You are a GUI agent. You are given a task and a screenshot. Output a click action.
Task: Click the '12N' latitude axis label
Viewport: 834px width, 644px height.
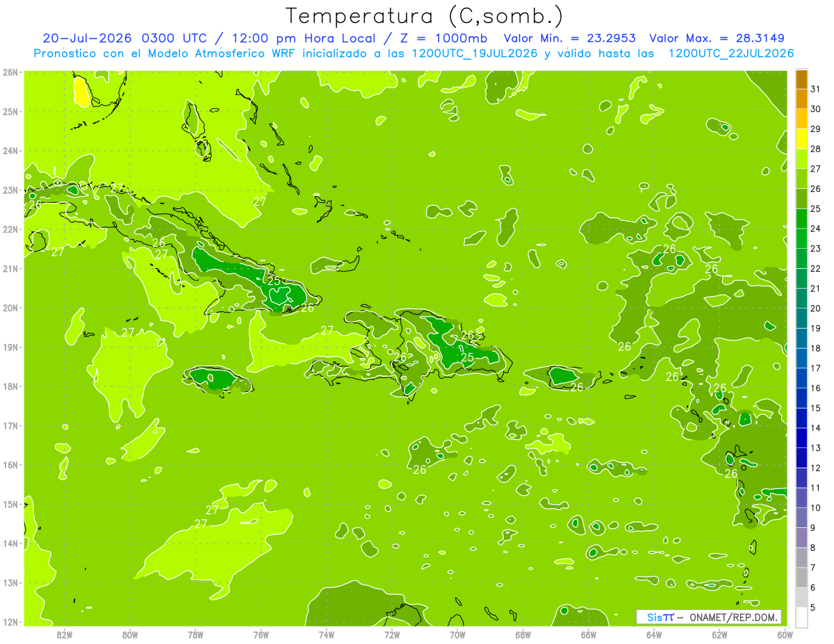click(10, 622)
